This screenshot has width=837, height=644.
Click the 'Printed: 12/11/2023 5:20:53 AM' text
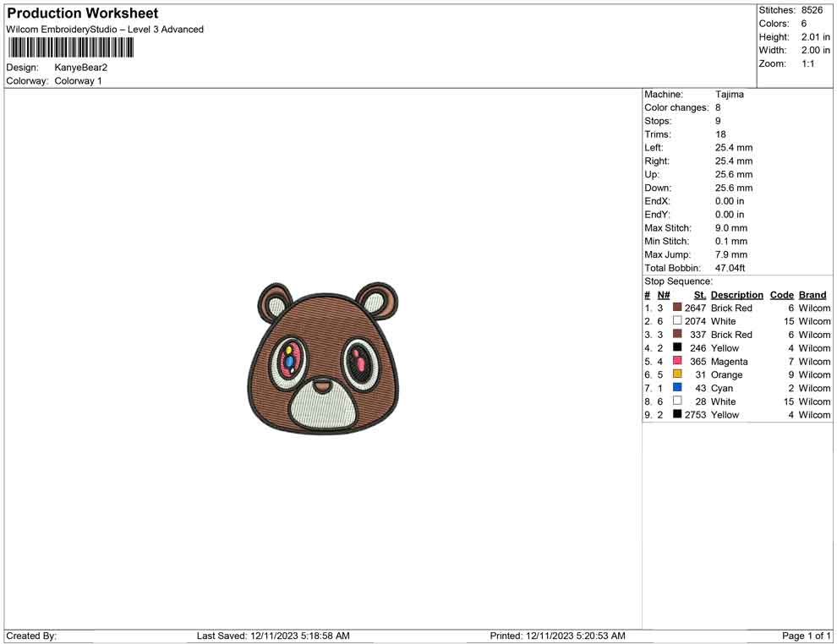pyautogui.click(x=557, y=636)
